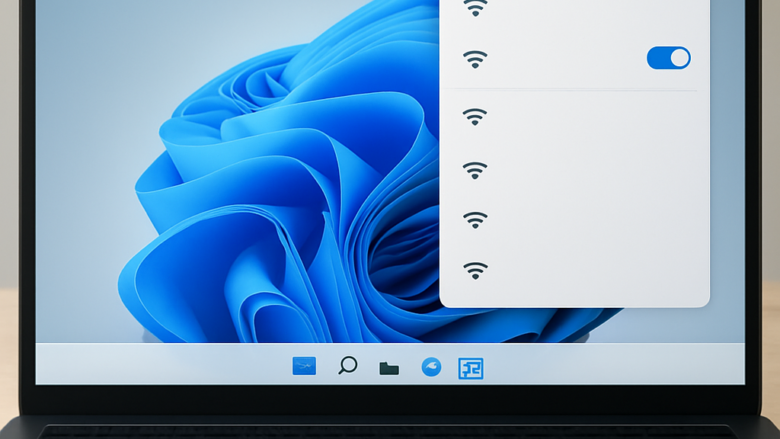The image size is (780, 439).
Task: Turn off the blue Wi-Fi toggle switch
Action: pyautogui.click(x=669, y=58)
